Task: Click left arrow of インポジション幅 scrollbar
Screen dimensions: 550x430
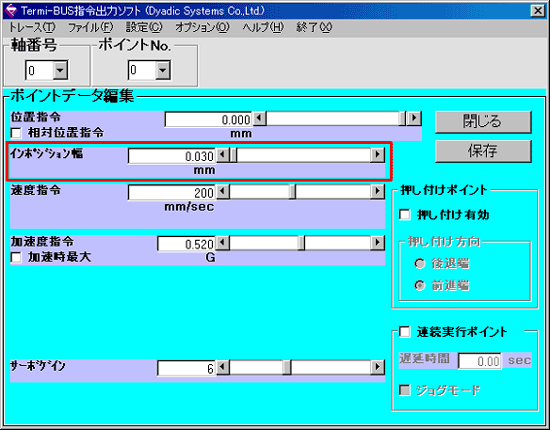Action: (223, 155)
